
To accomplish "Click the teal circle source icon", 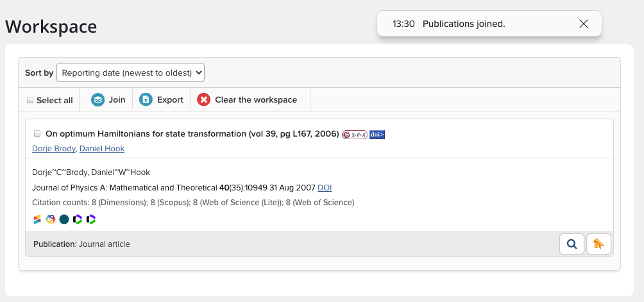I will click(x=64, y=219).
